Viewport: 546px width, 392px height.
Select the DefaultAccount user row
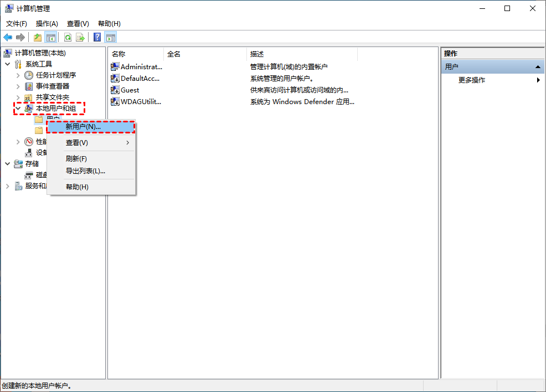tap(141, 79)
